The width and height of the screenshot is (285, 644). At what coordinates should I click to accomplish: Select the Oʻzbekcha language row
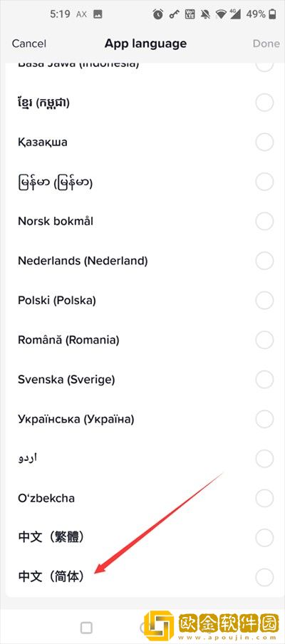tap(142, 498)
